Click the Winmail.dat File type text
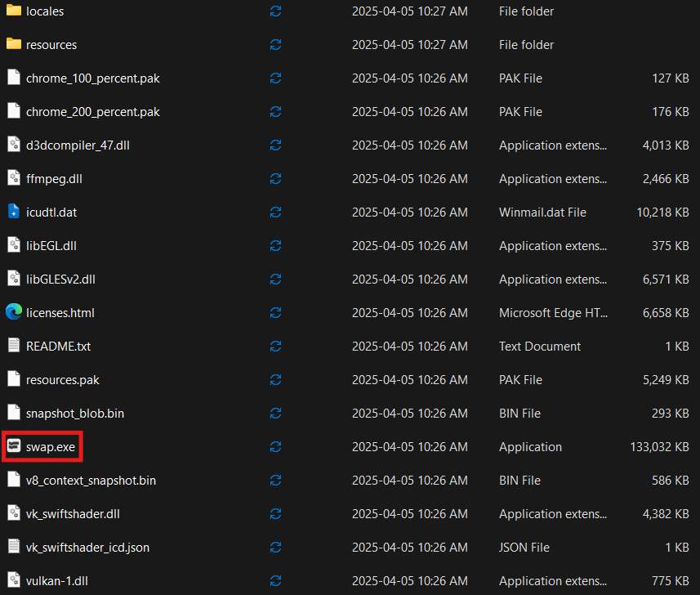 tap(542, 212)
